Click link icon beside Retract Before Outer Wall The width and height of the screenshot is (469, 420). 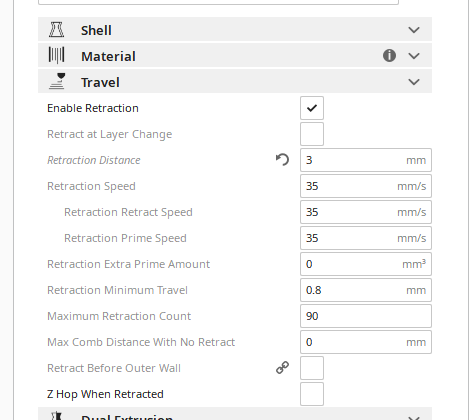[282, 368]
